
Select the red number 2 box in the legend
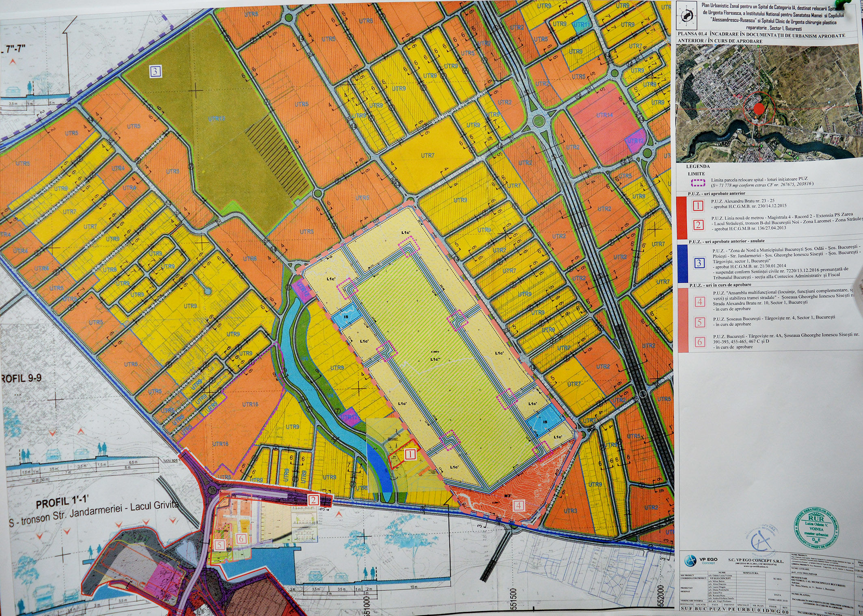coord(698,224)
